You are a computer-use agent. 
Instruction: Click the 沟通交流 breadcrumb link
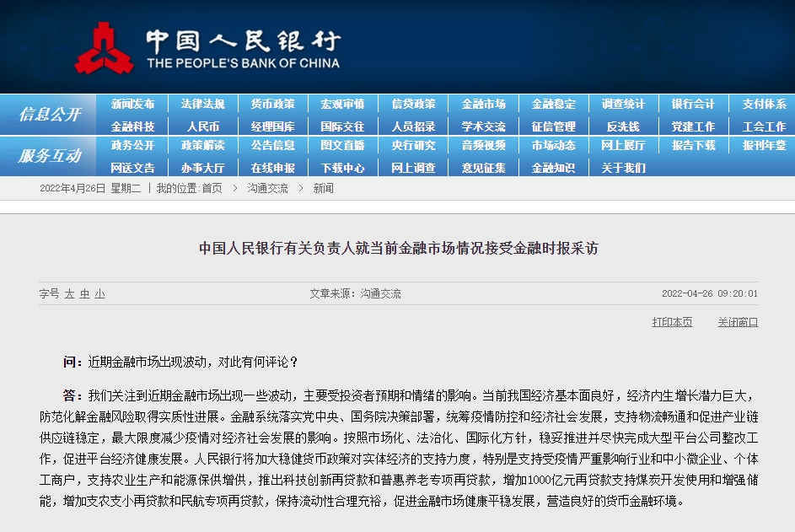point(267,189)
